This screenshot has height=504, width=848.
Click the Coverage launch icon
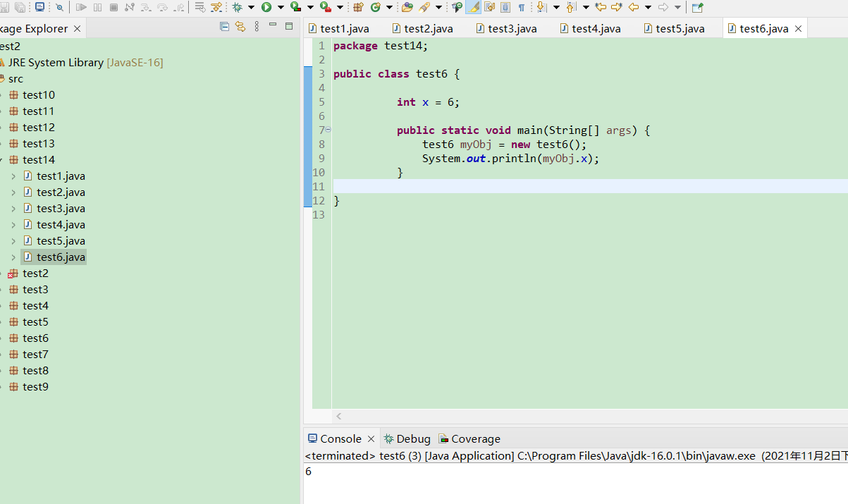(296, 7)
